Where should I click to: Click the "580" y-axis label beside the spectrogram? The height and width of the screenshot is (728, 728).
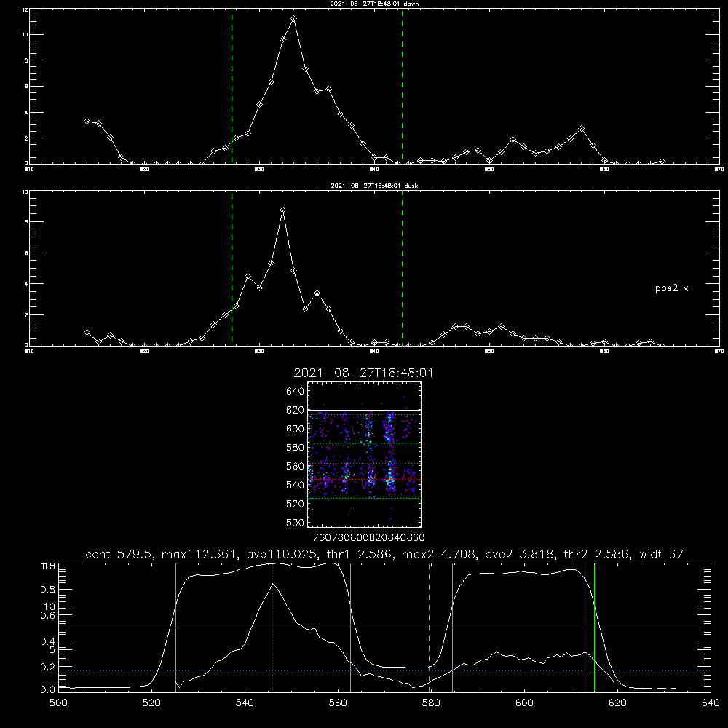295,448
